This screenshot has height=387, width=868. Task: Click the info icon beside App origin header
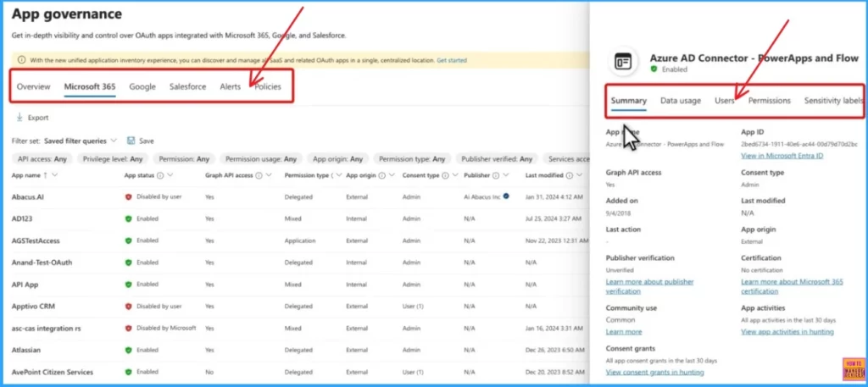coord(382,175)
